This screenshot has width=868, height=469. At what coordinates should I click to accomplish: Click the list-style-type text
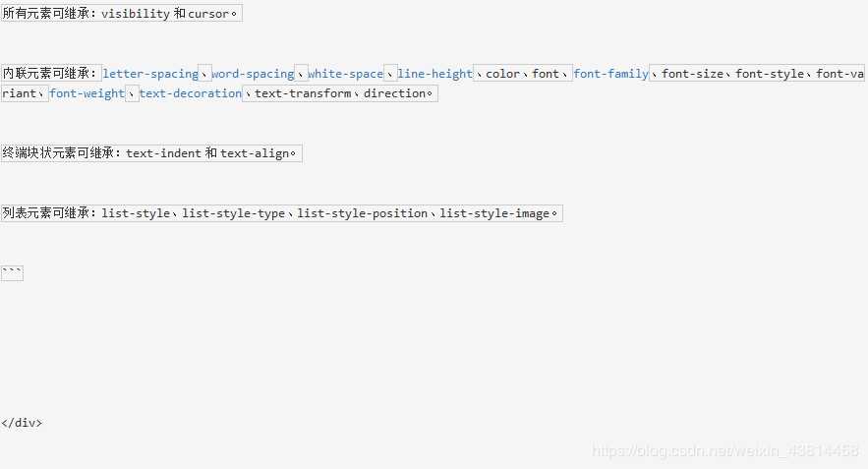coord(234,213)
